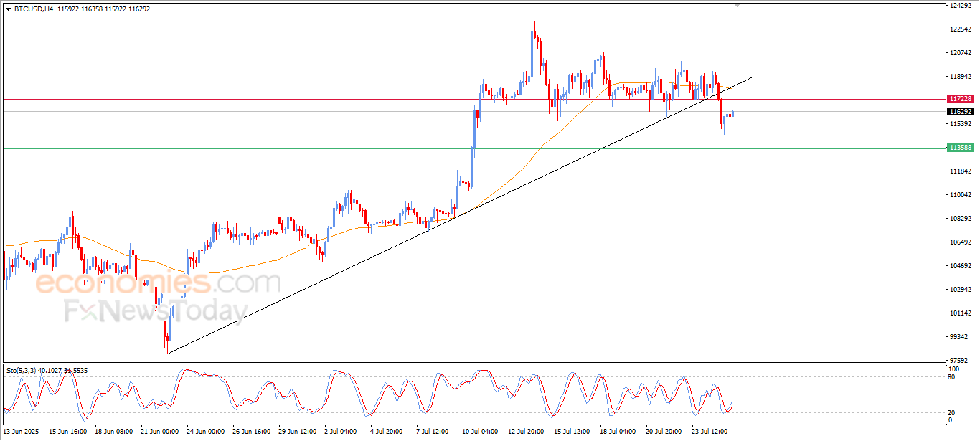Click the 111842 price axis value
This screenshot has height=441, width=980.
click(x=960, y=171)
